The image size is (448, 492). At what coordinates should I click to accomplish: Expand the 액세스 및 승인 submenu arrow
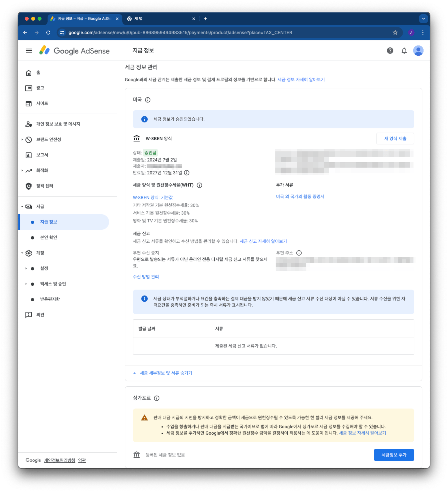click(x=26, y=284)
